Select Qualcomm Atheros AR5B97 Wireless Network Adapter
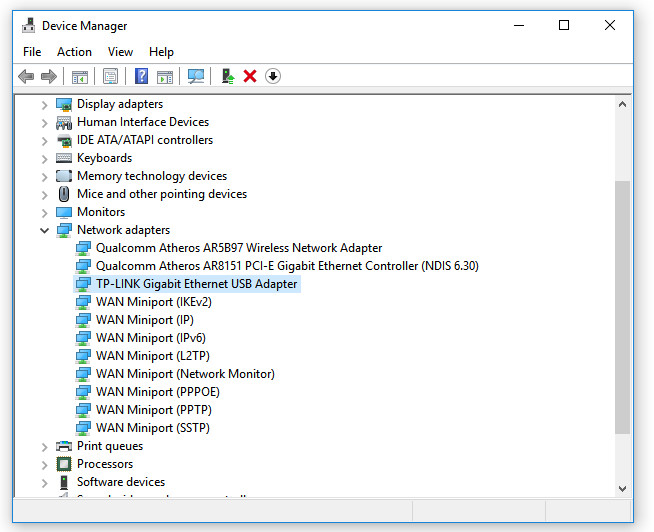 [x=239, y=248]
